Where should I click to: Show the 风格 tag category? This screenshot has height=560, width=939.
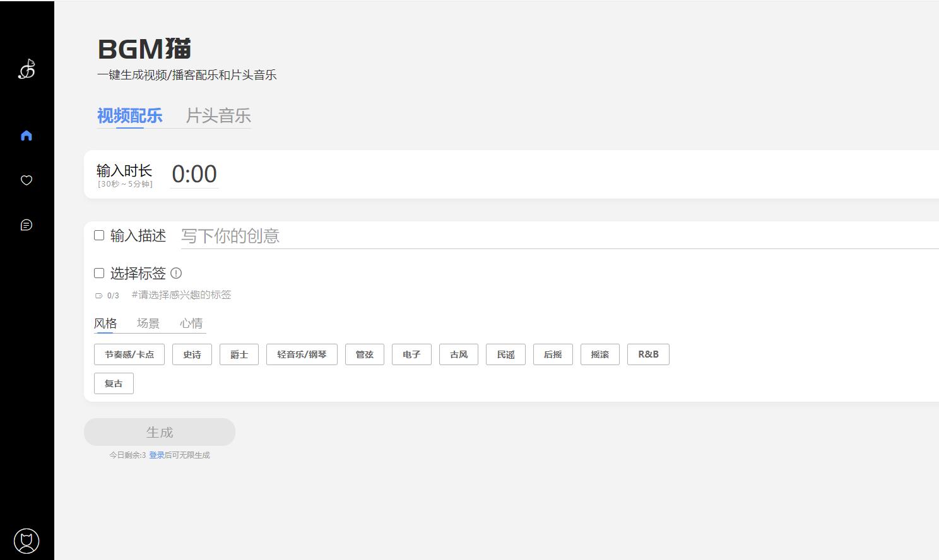(x=105, y=324)
